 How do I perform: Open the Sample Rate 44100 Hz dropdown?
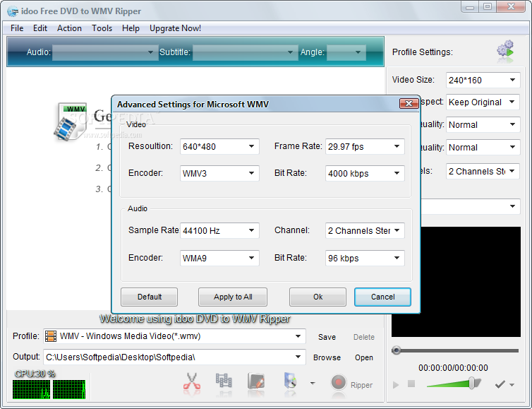coord(219,231)
